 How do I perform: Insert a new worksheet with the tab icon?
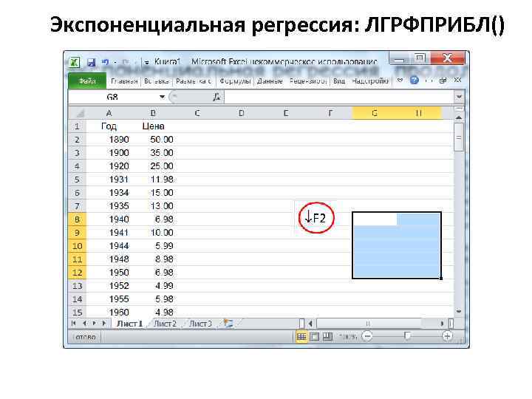pos(228,324)
